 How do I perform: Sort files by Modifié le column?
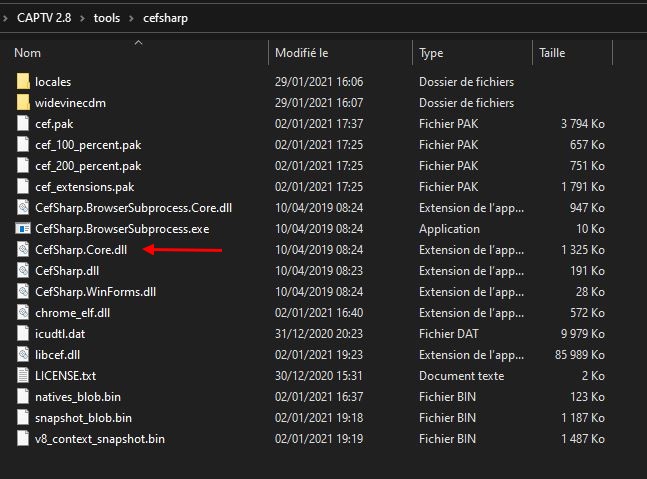click(x=302, y=53)
